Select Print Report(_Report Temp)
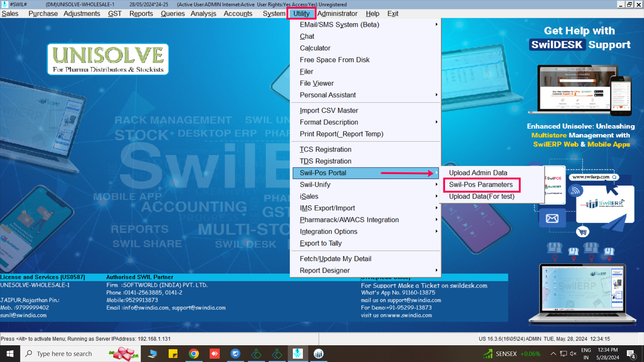The height and width of the screenshot is (362, 644). click(x=366, y=134)
